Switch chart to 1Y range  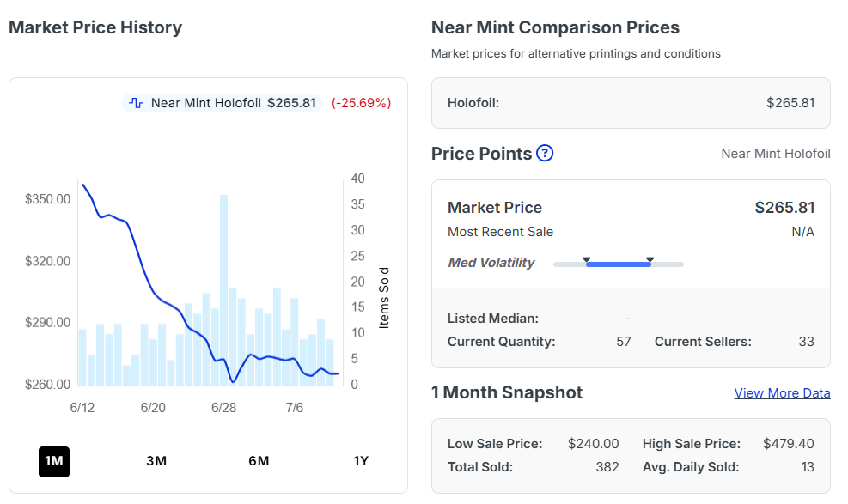point(361,461)
